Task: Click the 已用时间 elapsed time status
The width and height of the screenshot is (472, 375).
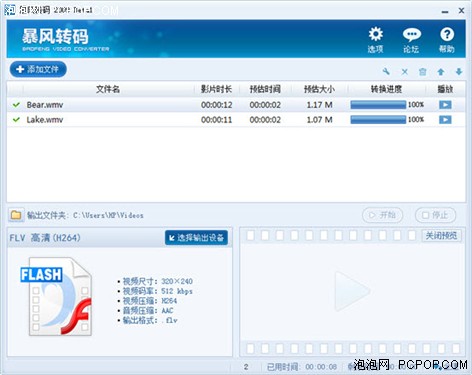Action: point(302,367)
